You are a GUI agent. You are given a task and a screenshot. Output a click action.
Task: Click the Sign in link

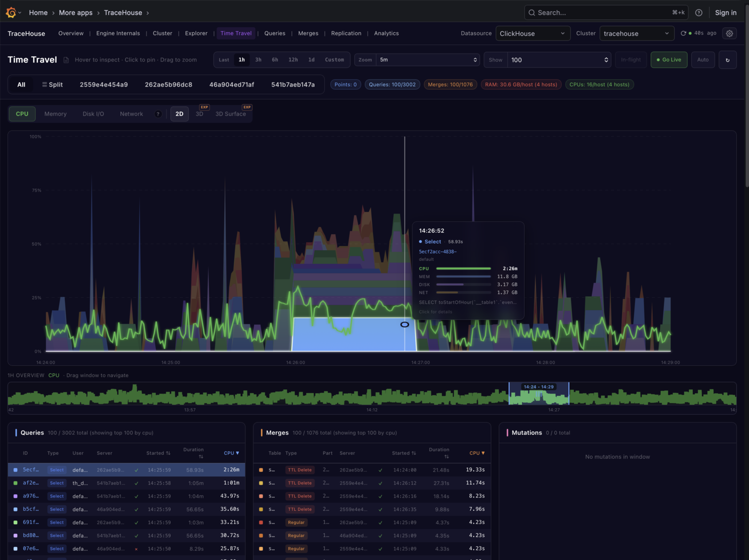(725, 13)
